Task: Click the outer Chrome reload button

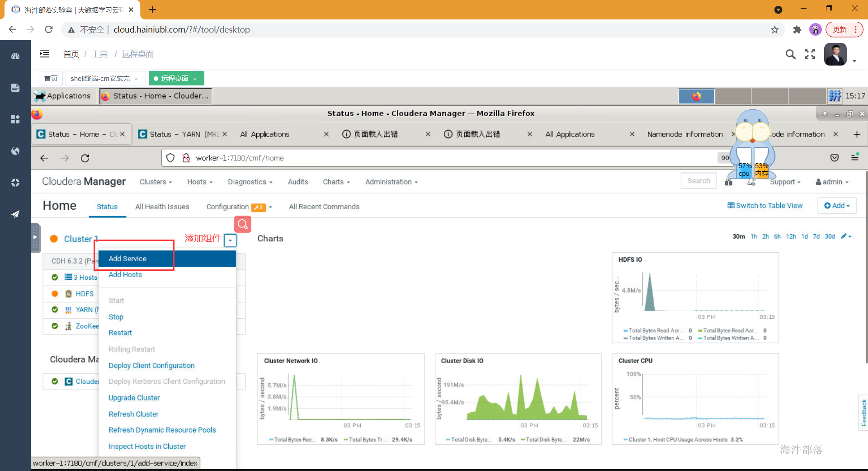Action: coord(49,29)
